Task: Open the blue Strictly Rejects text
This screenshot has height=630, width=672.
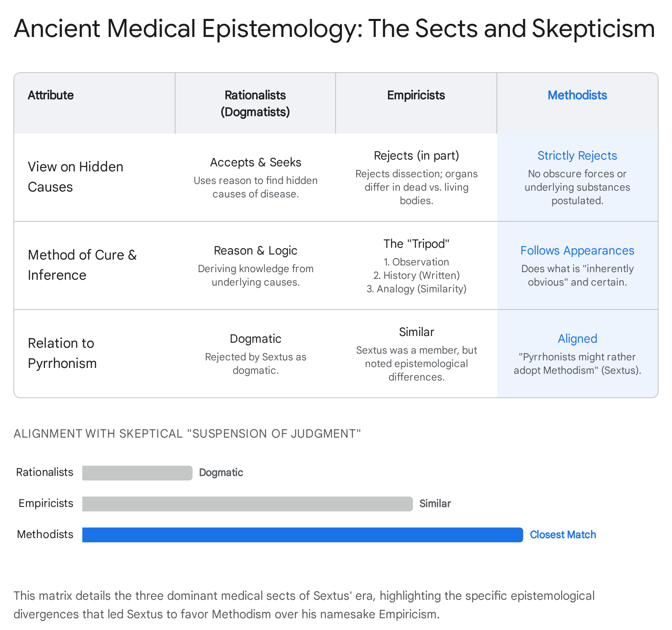Action: (577, 156)
